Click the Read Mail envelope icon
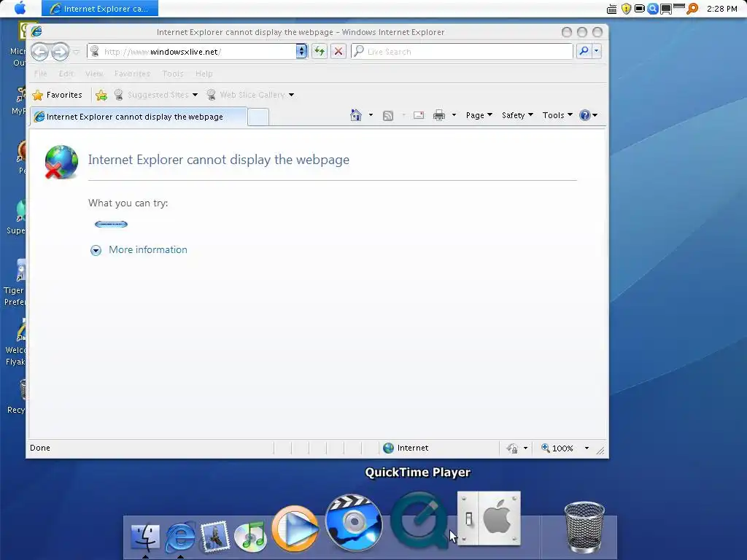The image size is (747, 560). point(419,115)
